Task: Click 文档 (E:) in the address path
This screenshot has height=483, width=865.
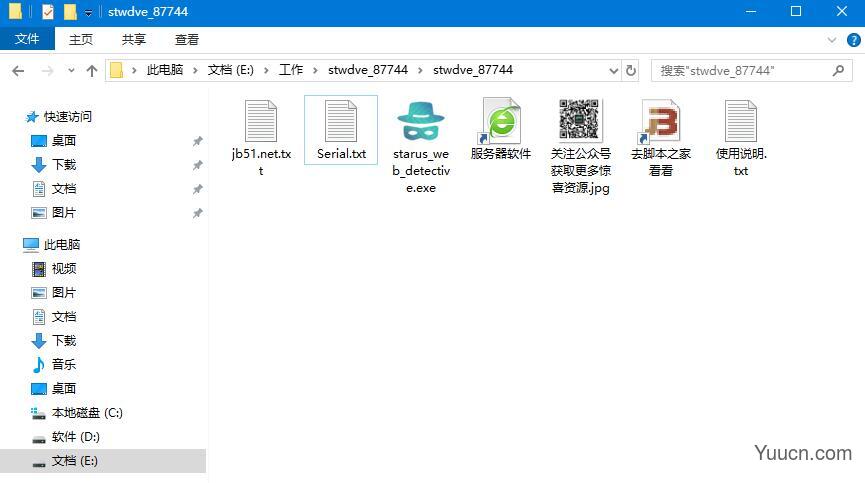Action: click(231, 70)
